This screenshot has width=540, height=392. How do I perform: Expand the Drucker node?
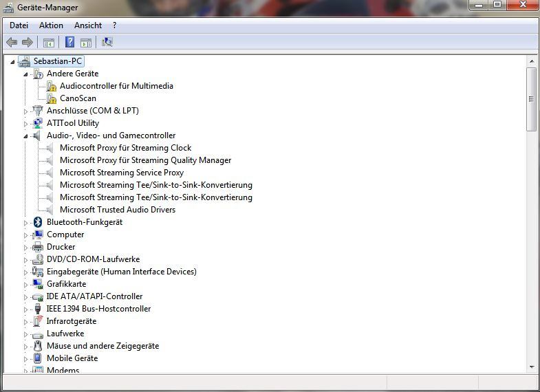coord(25,248)
